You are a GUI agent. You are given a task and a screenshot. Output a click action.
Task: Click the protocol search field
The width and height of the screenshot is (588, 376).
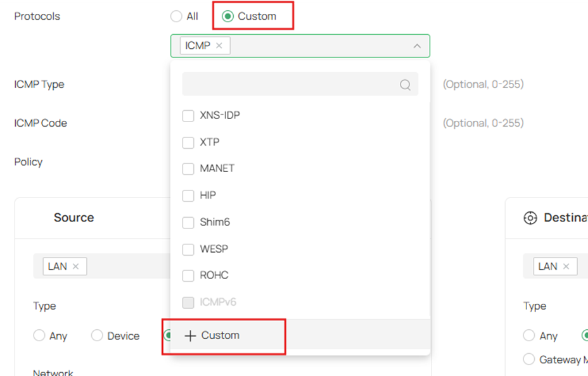click(300, 84)
